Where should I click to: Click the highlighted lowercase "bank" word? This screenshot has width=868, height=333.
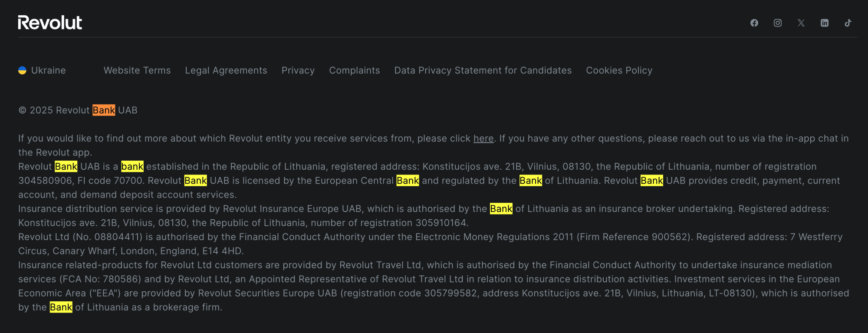click(132, 167)
